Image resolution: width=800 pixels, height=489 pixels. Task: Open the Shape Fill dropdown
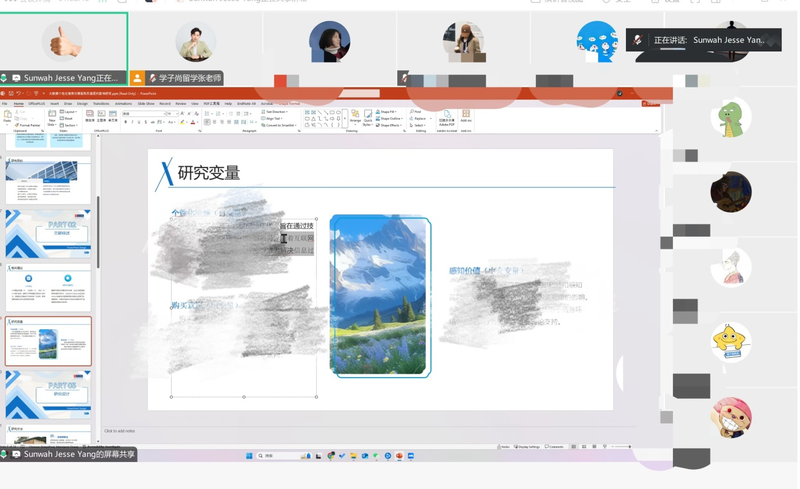[387, 112]
